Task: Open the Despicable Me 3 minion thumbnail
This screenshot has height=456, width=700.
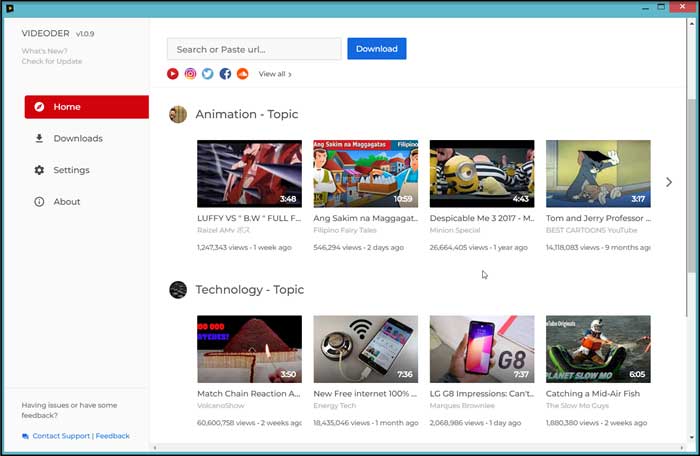Action: (x=482, y=174)
